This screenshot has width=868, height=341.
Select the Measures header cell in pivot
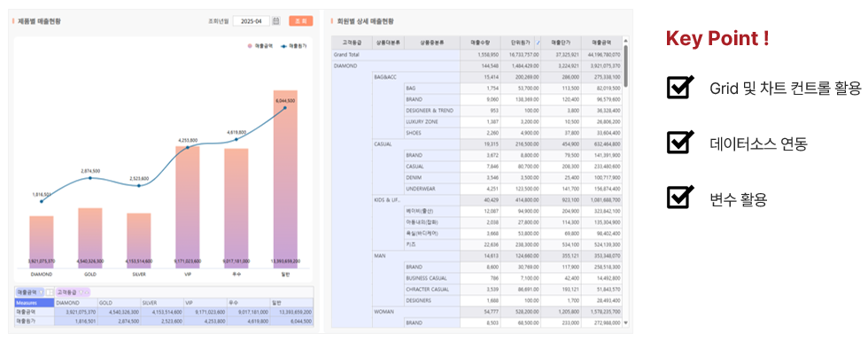35,303
